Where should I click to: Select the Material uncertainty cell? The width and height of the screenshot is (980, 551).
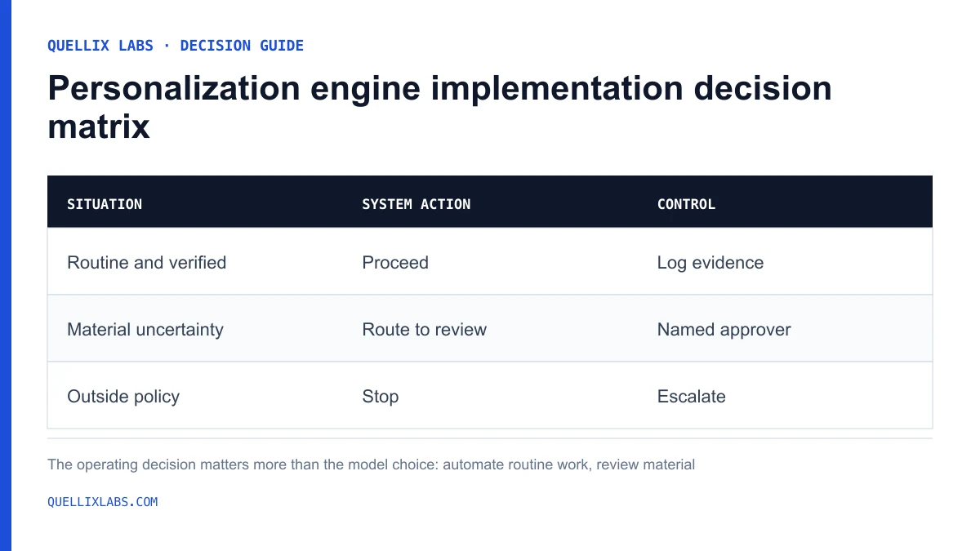tap(145, 330)
